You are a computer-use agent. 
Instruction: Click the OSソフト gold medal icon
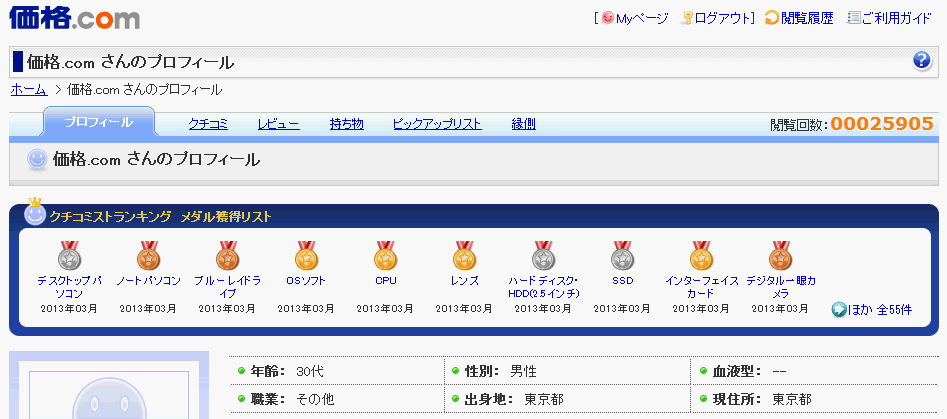306,255
